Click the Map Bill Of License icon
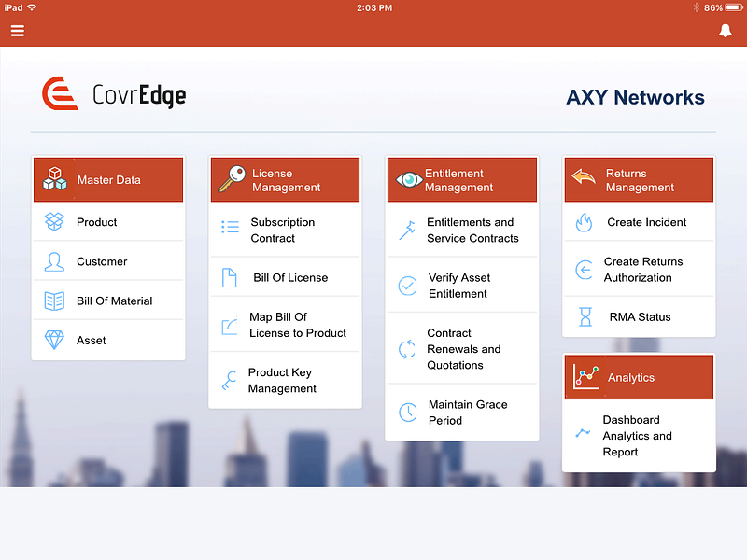The width and height of the screenshot is (747, 560). tap(230, 326)
